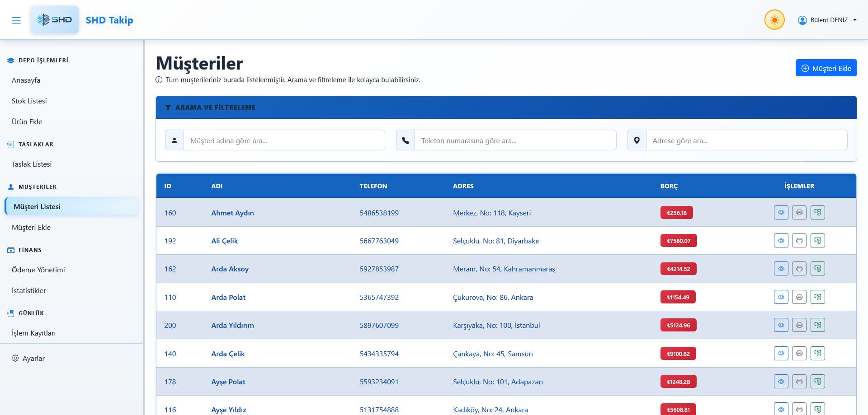868x415 pixels.
Task: Open payment icon for Ali Çelik
Action: pos(817,241)
